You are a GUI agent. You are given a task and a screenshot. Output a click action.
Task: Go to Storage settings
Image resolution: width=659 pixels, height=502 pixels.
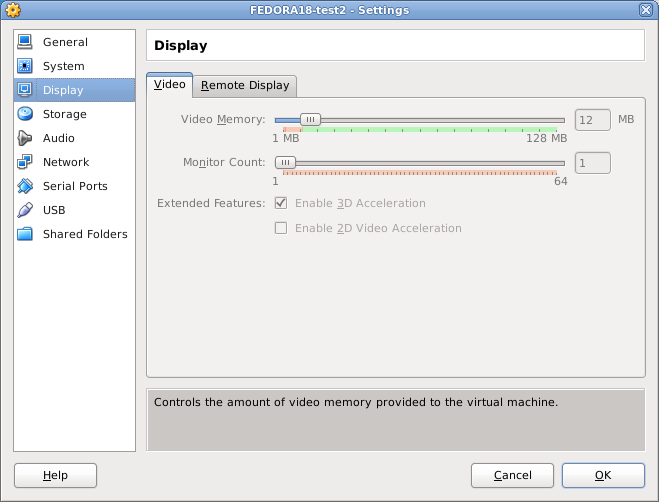tap(74, 114)
